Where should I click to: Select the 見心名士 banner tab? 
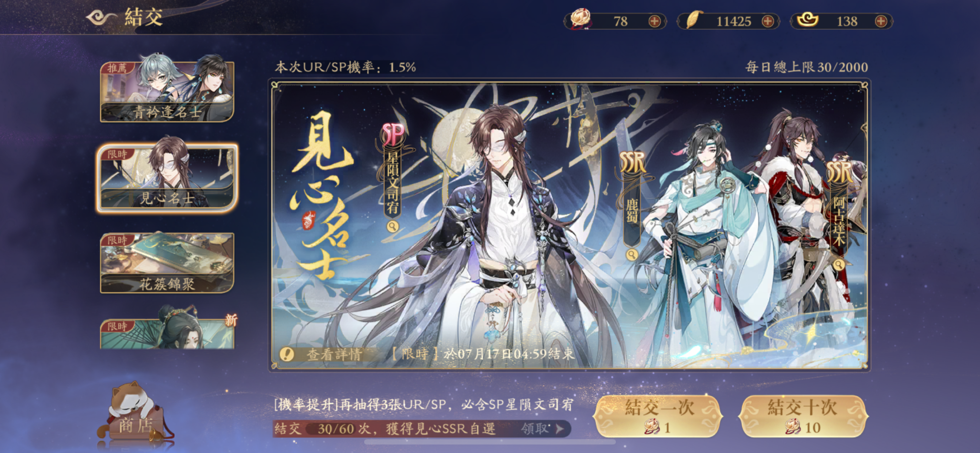[167, 177]
